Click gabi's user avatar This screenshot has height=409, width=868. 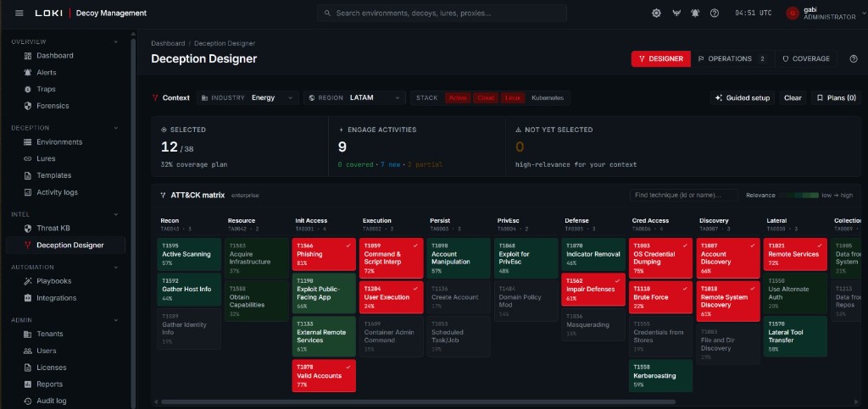coord(793,13)
